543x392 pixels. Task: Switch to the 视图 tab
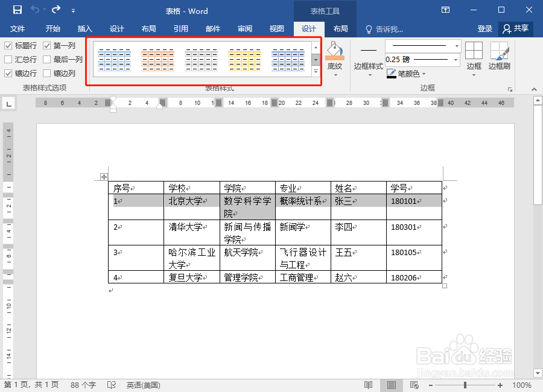click(x=277, y=29)
